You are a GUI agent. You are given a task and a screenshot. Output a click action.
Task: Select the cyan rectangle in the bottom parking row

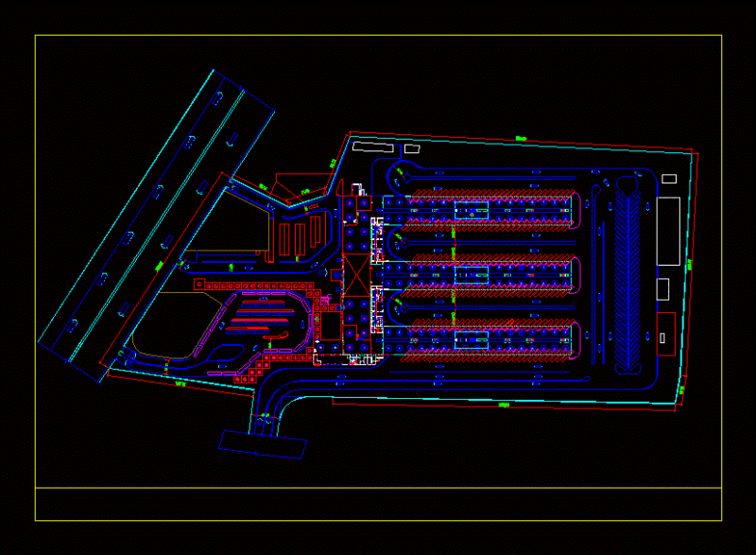coord(472,339)
